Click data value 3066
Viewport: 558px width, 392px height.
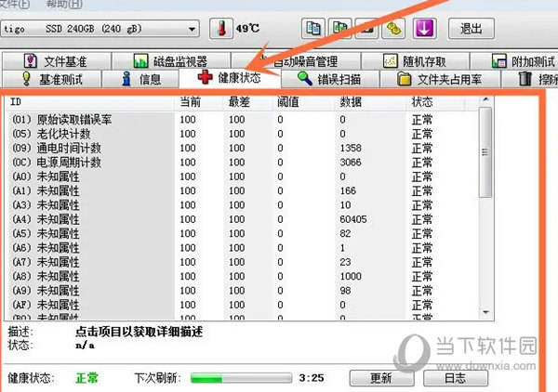coord(351,163)
